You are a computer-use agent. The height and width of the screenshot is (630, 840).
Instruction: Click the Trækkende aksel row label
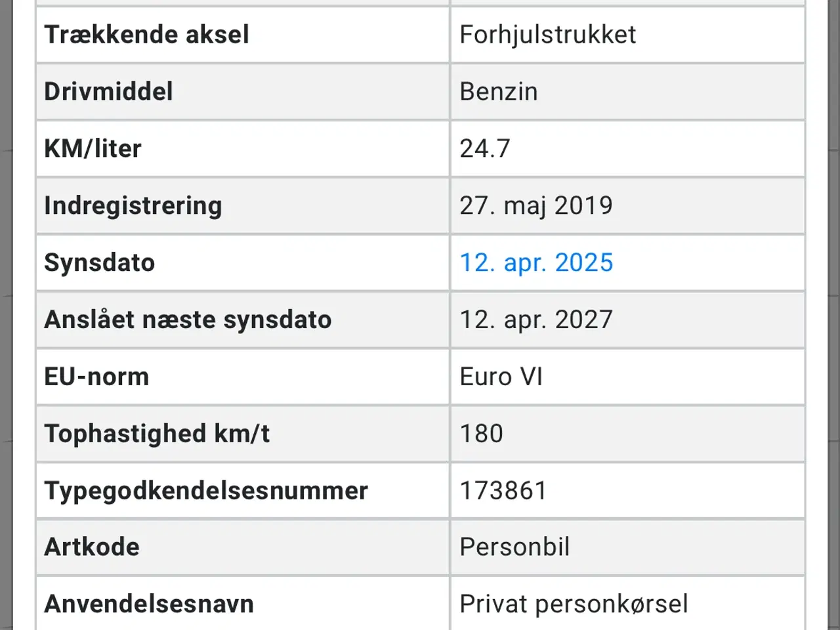tap(146, 35)
